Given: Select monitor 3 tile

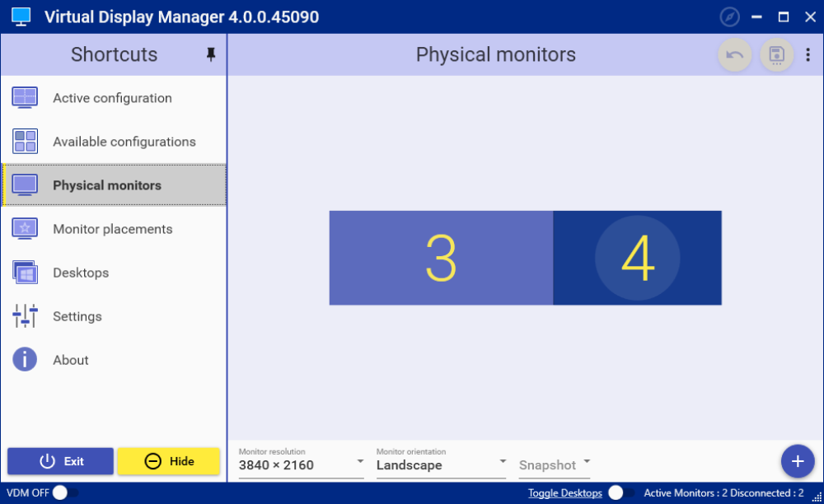Looking at the screenshot, I should pyautogui.click(x=442, y=258).
